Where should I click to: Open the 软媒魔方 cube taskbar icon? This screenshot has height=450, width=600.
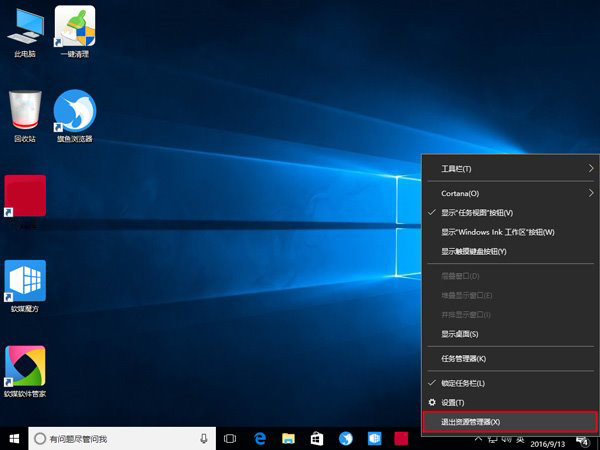coord(374,439)
